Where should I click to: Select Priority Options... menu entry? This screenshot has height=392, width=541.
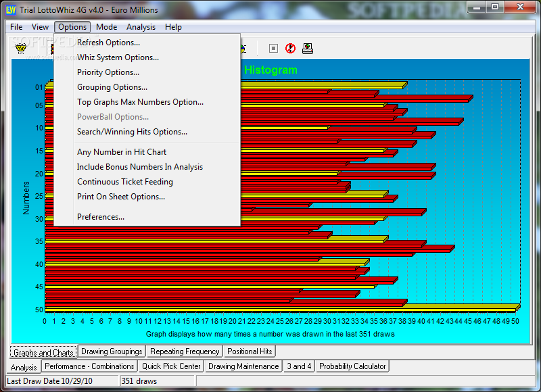coord(147,72)
